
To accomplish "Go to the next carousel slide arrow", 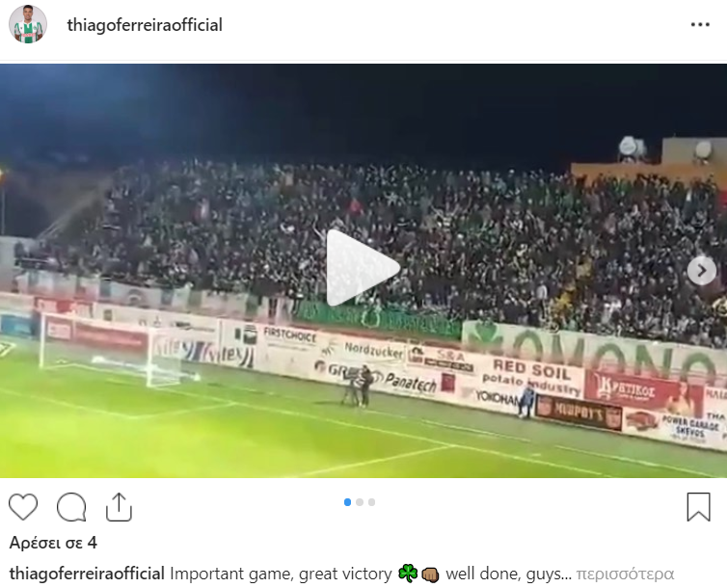I will pyautogui.click(x=702, y=270).
